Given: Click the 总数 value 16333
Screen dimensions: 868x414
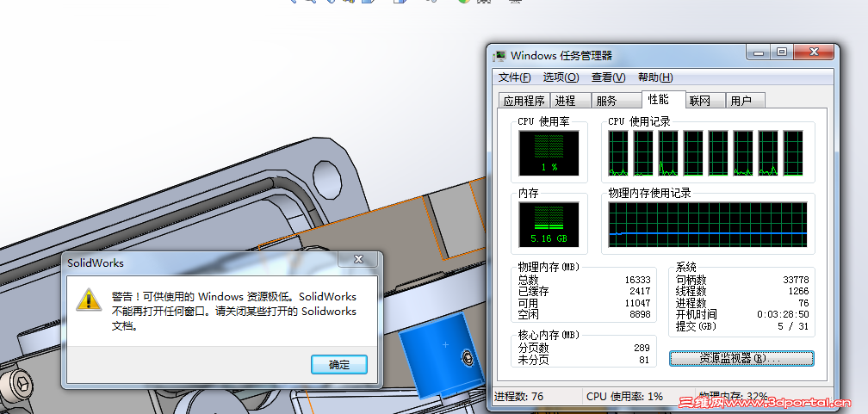Looking at the screenshot, I should pos(637,280).
